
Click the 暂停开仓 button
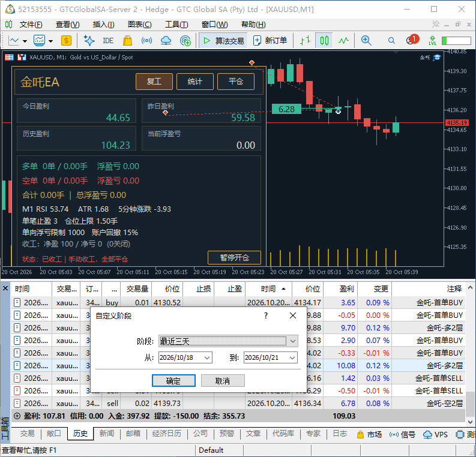[x=234, y=257]
